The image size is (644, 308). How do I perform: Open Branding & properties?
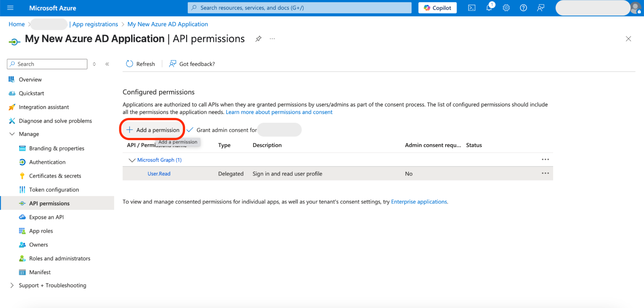click(x=57, y=148)
